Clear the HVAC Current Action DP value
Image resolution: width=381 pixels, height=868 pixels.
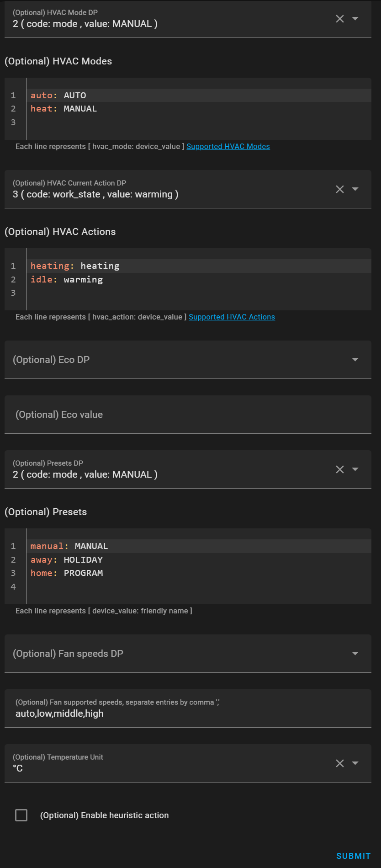(x=340, y=189)
